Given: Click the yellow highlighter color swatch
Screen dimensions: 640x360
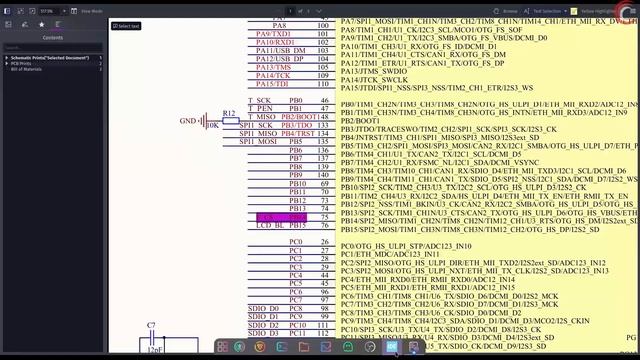Looking at the screenshot, I should [x=574, y=11].
